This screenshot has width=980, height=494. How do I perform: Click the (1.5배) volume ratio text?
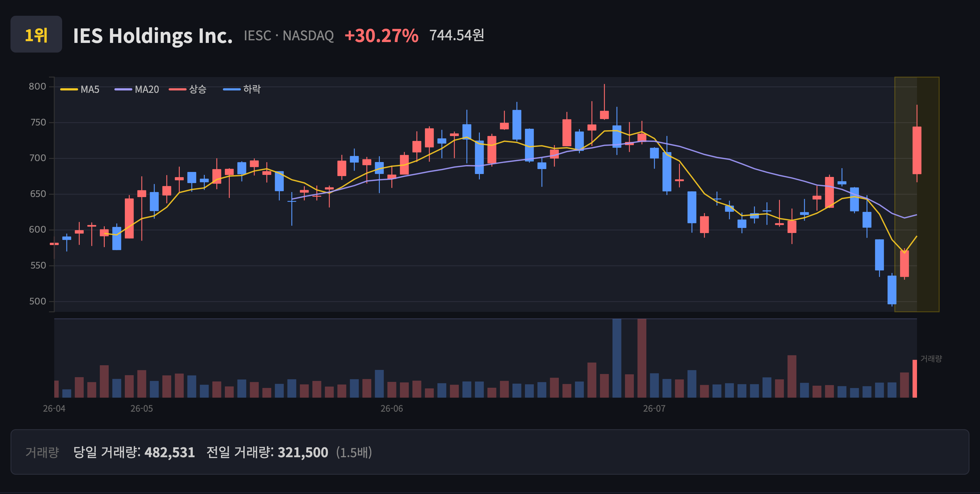(354, 453)
